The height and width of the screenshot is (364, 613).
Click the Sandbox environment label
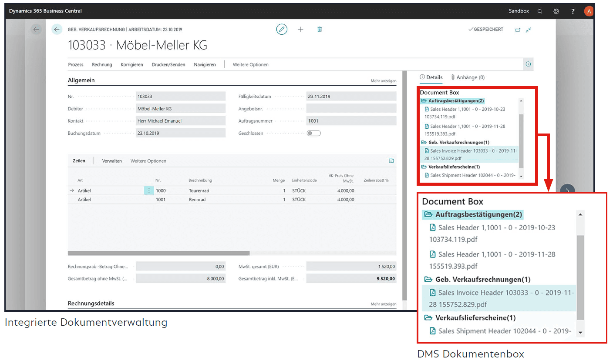[x=519, y=11]
